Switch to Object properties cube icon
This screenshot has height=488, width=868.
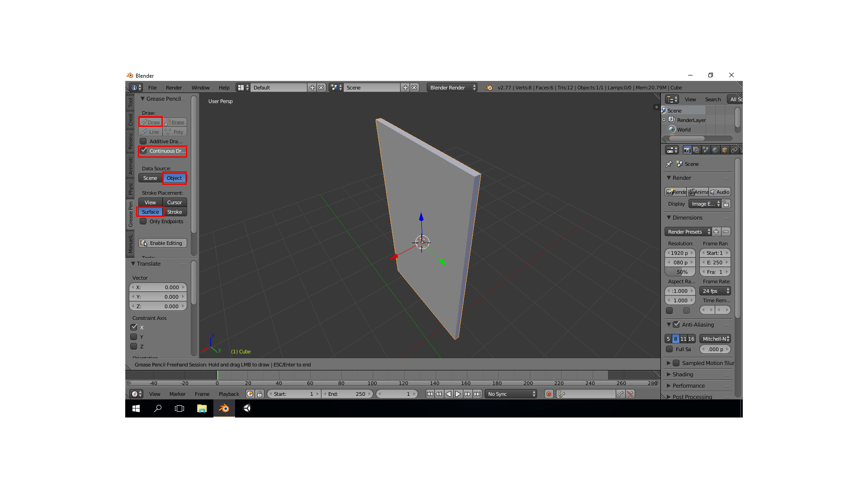tap(725, 150)
